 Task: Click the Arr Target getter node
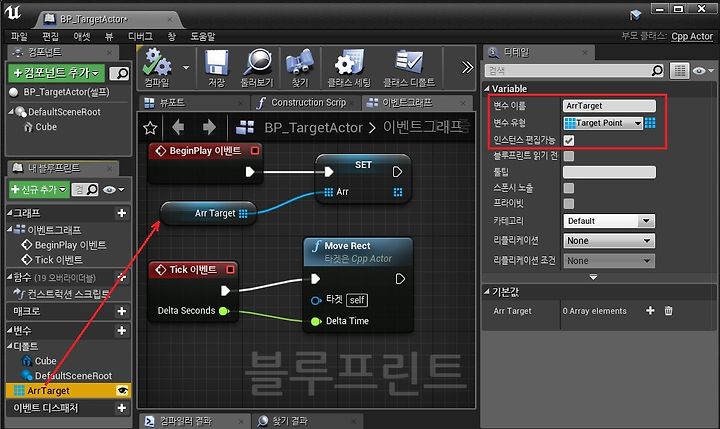point(208,213)
